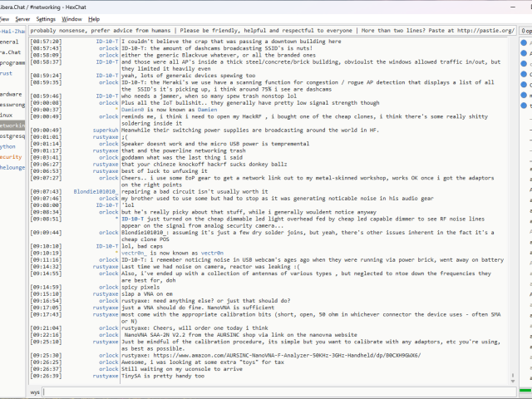Image resolution: width=532 pixels, height=399 pixels.
Task: Switch to the rust channel
Action: tap(7, 73)
